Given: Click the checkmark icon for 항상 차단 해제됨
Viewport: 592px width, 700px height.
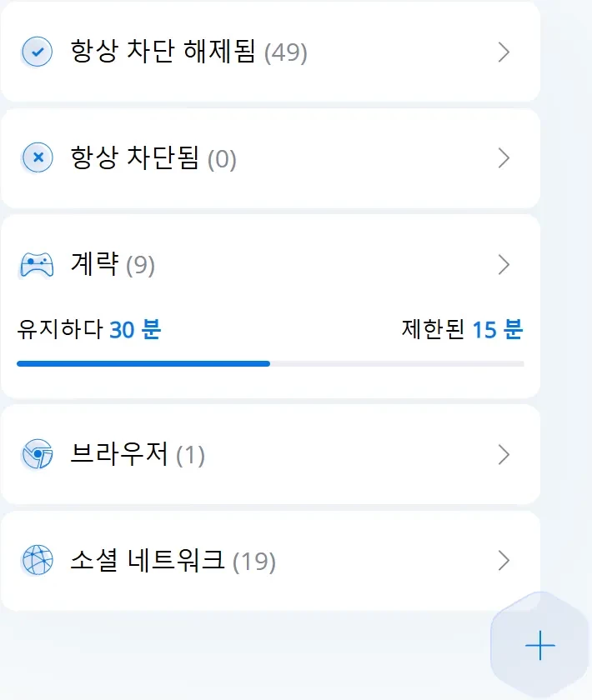Looking at the screenshot, I should [37, 52].
